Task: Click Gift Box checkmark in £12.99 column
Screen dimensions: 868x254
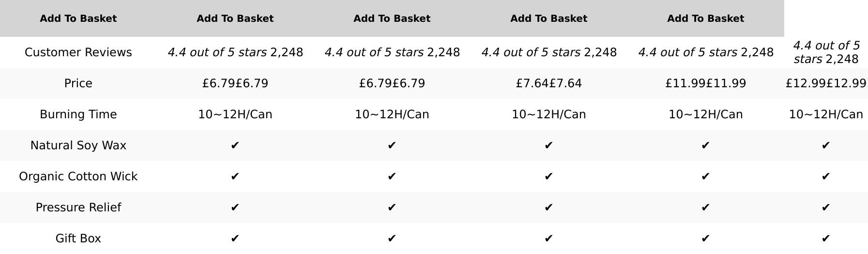Action: [x=826, y=238]
